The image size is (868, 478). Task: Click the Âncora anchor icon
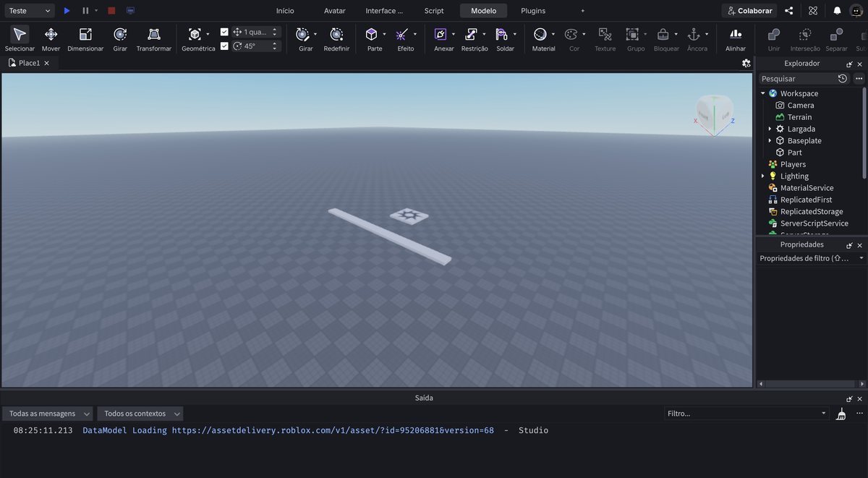click(693, 34)
